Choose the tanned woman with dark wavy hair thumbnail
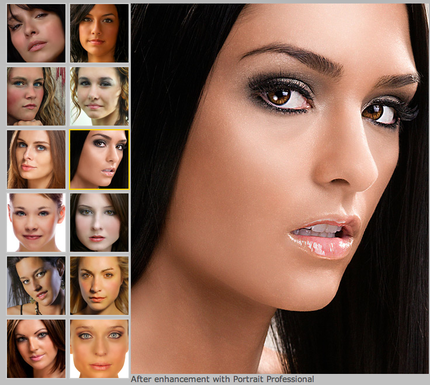 tap(99, 33)
